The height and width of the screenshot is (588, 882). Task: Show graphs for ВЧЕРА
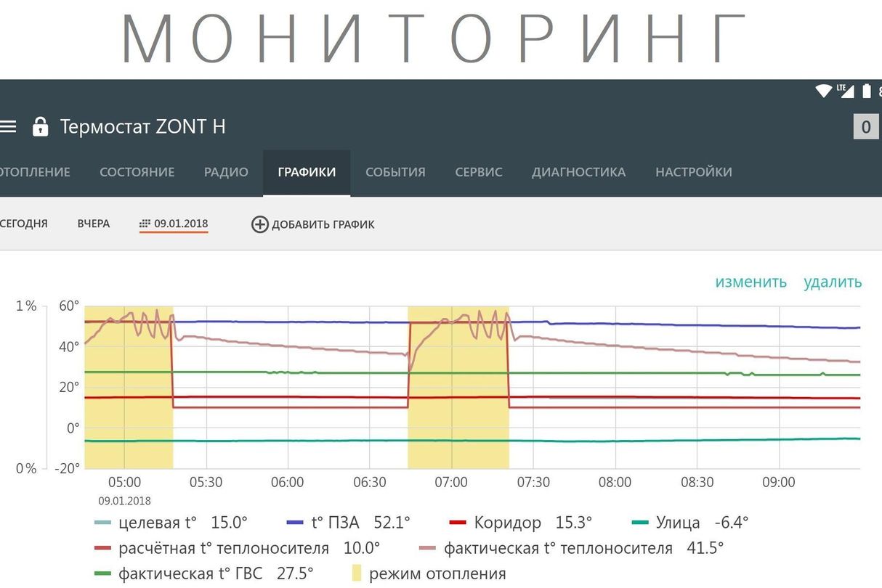(x=94, y=224)
